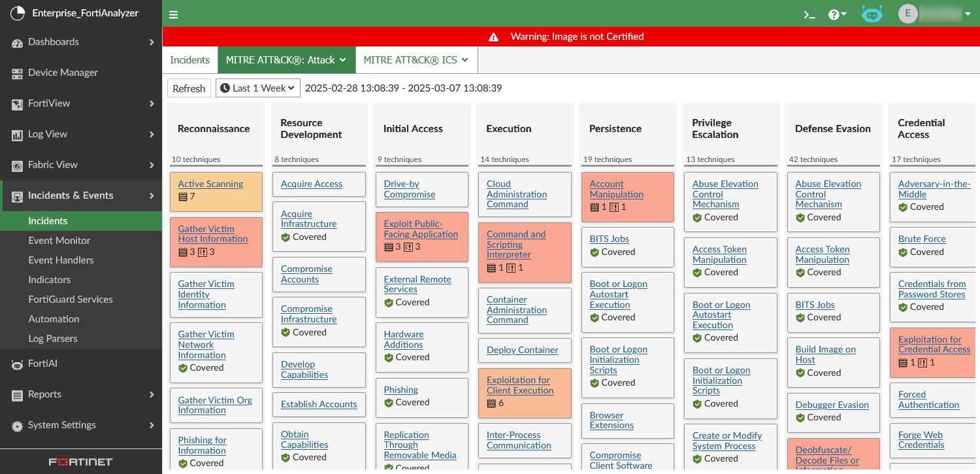Open the Phishing technique link in Initial Access
980x474 pixels.
(x=401, y=390)
